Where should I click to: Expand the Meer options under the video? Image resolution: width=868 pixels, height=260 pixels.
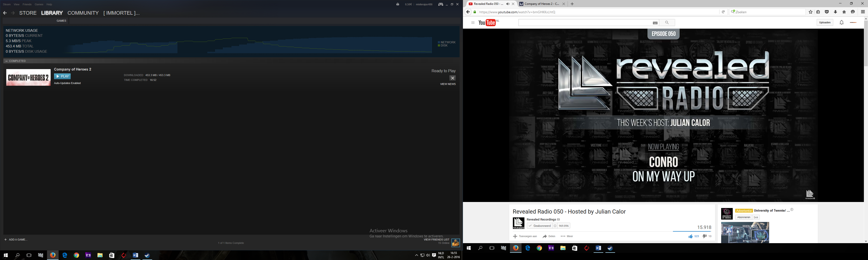pyautogui.click(x=567, y=236)
